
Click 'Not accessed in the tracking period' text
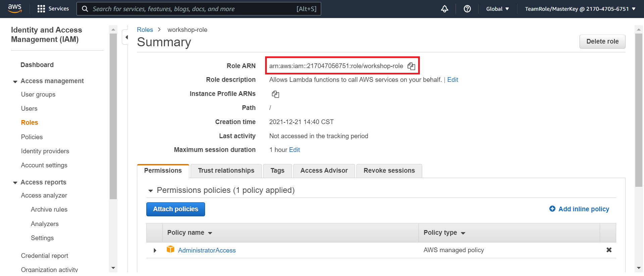[x=318, y=136]
